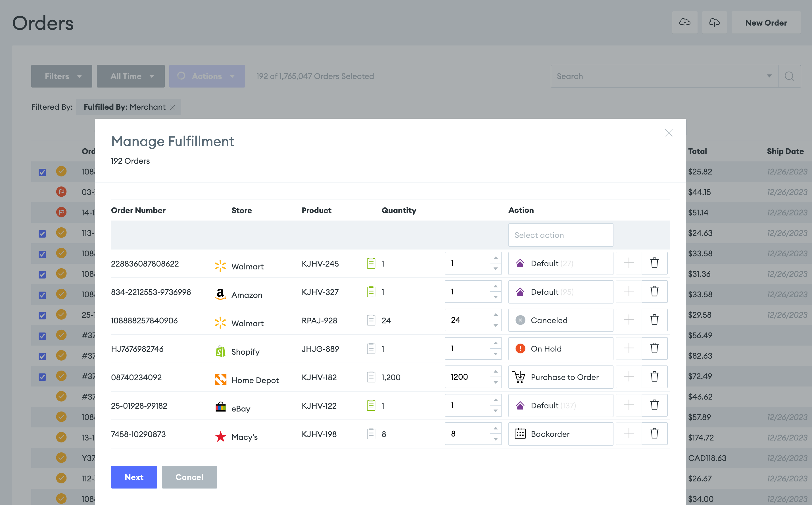Click the Next button in Manage Fulfillment
Image resolution: width=812 pixels, height=505 pixels.
[x=134, y=477]
